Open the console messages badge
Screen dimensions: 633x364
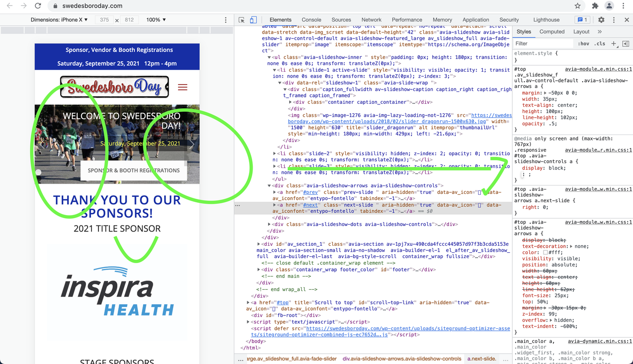(x=582, y=20)
